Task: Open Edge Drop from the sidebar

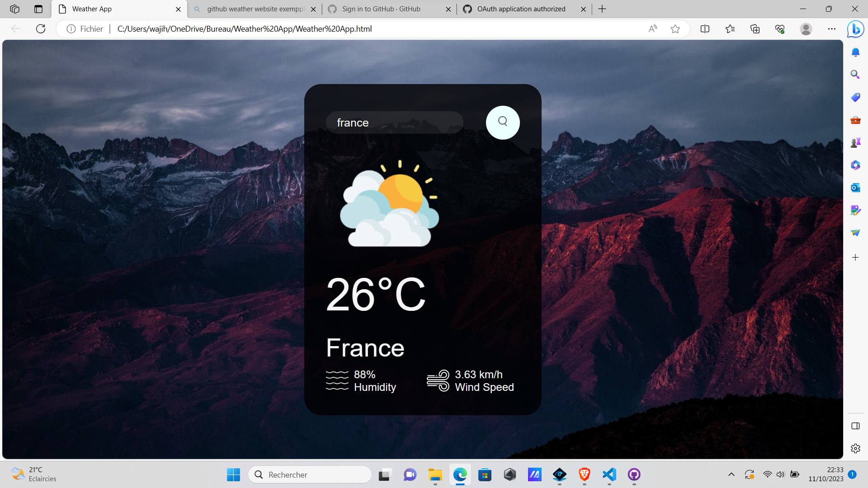Action: (x=855, y=232)
